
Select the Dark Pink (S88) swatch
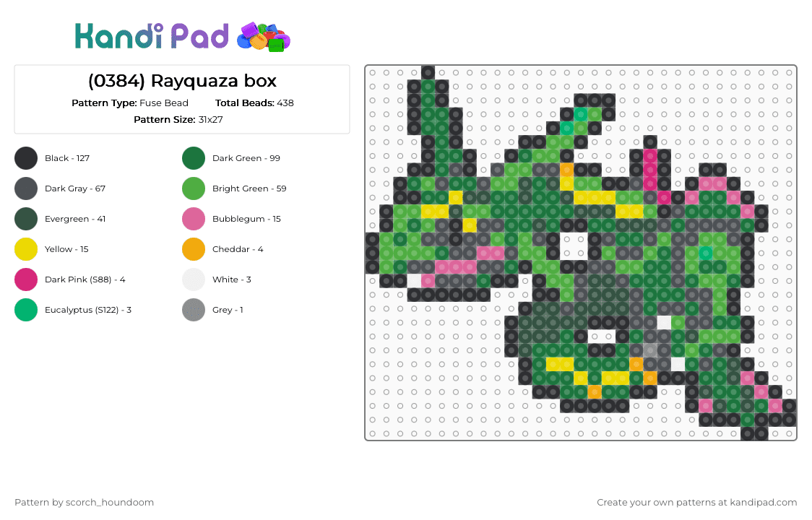coord(26,279)
